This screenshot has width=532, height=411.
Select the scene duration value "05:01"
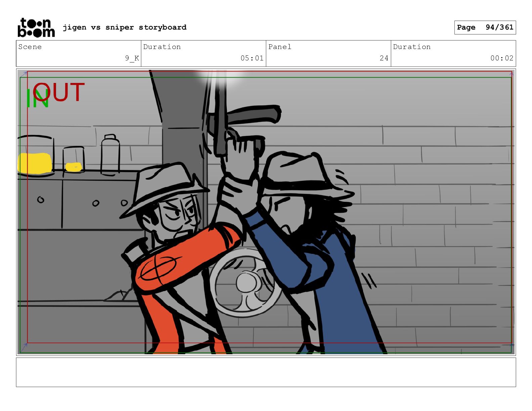(252, 58)
